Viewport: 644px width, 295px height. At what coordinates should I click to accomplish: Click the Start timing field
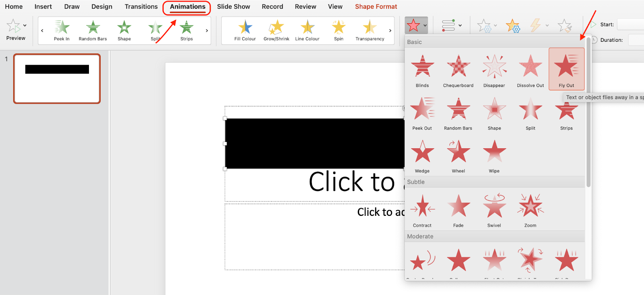pos(630,25)
